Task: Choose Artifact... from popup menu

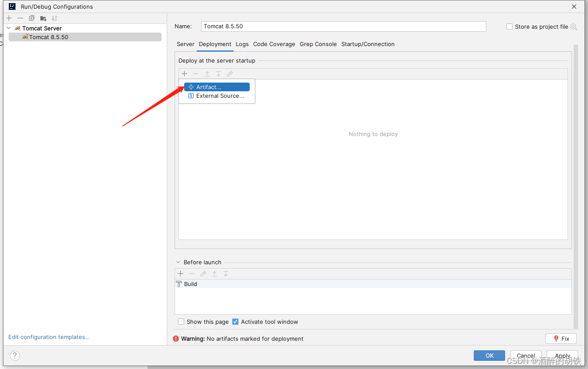Action: (x=217, y=87)
